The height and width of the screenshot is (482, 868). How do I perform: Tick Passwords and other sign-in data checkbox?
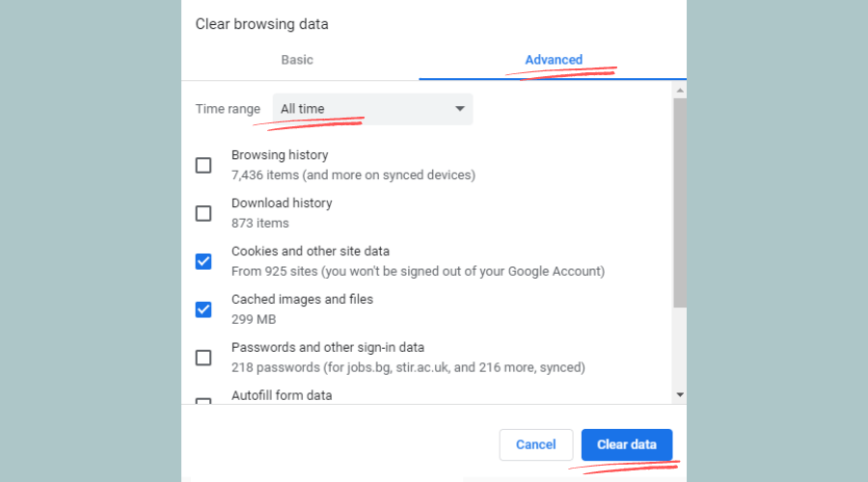pos(203,358)
